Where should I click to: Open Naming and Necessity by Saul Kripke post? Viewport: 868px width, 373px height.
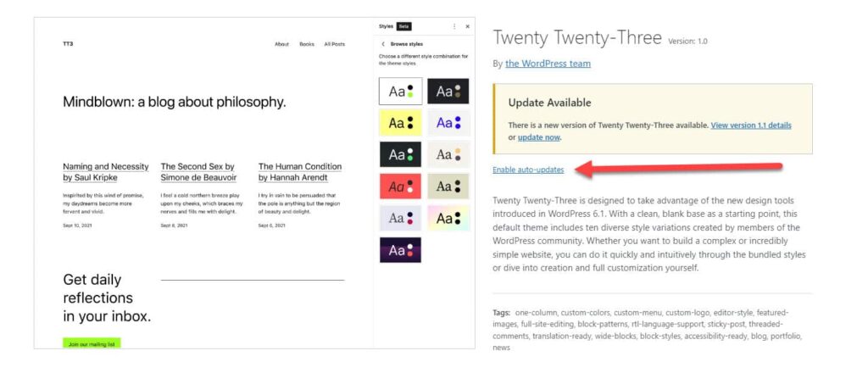tap(106, 172)
